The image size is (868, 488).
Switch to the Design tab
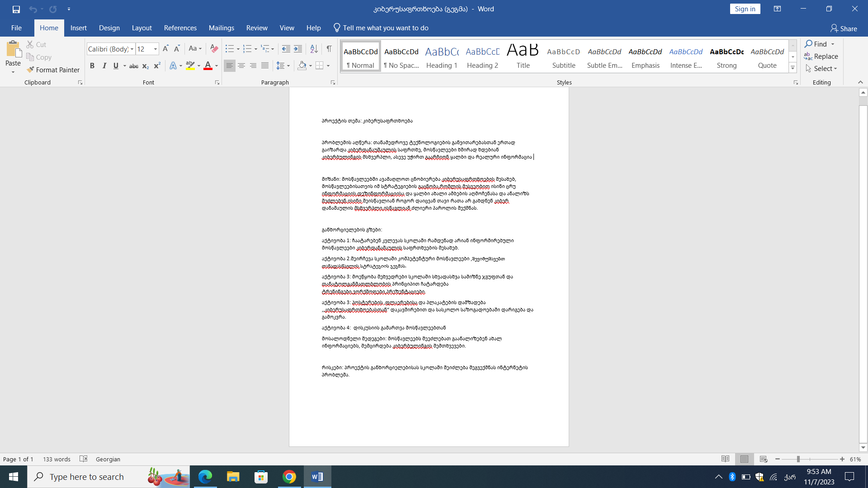pos(109,28)
